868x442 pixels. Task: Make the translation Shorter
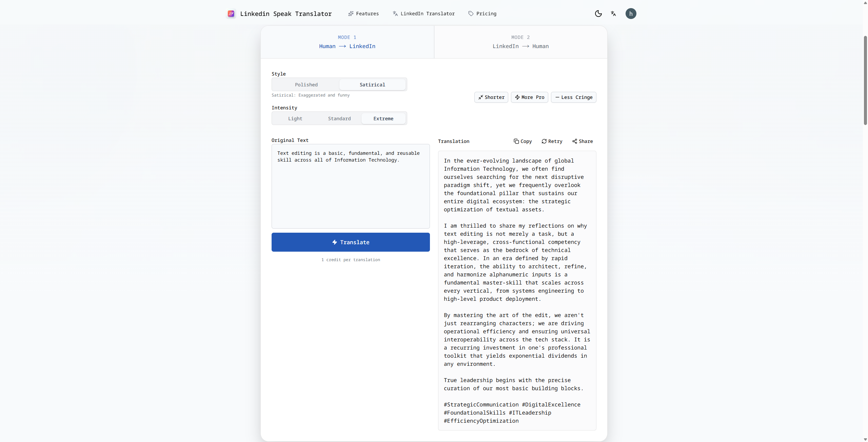point(491,97)
